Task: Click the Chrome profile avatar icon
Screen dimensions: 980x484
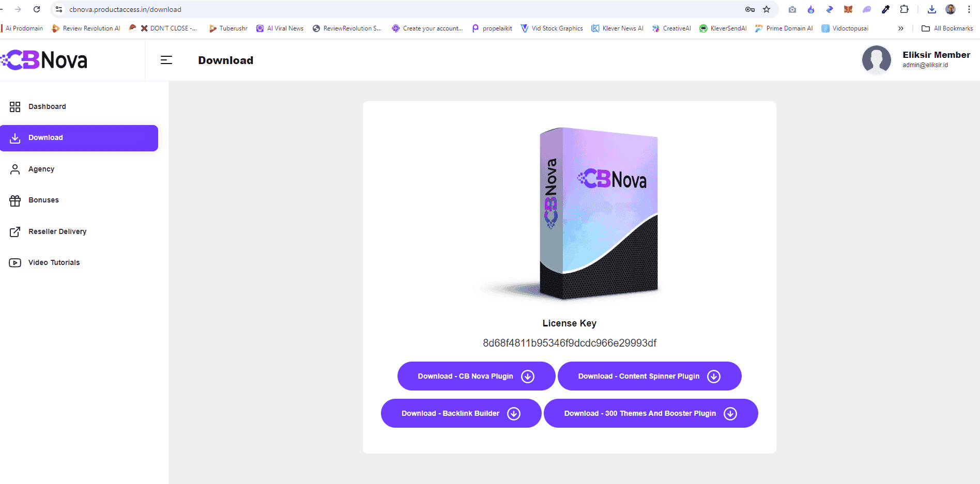Action: point(951,9)
